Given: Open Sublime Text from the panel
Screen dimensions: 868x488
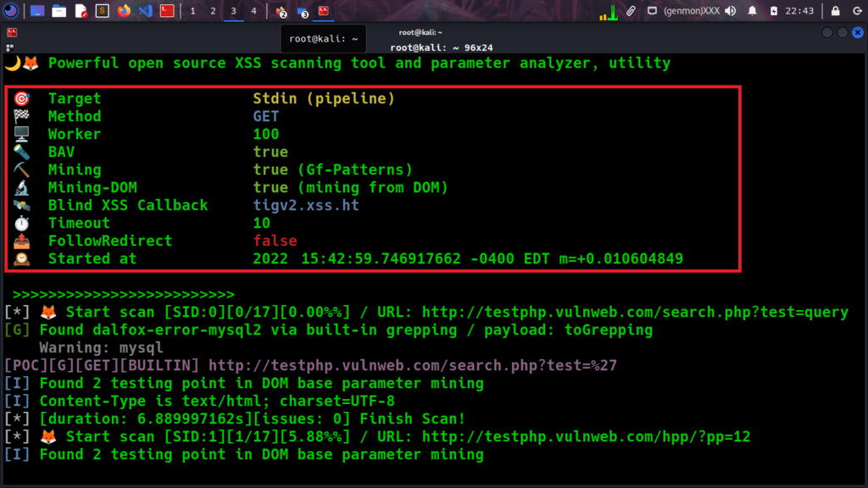Looking at the screenshot, I should pos(103,11).
